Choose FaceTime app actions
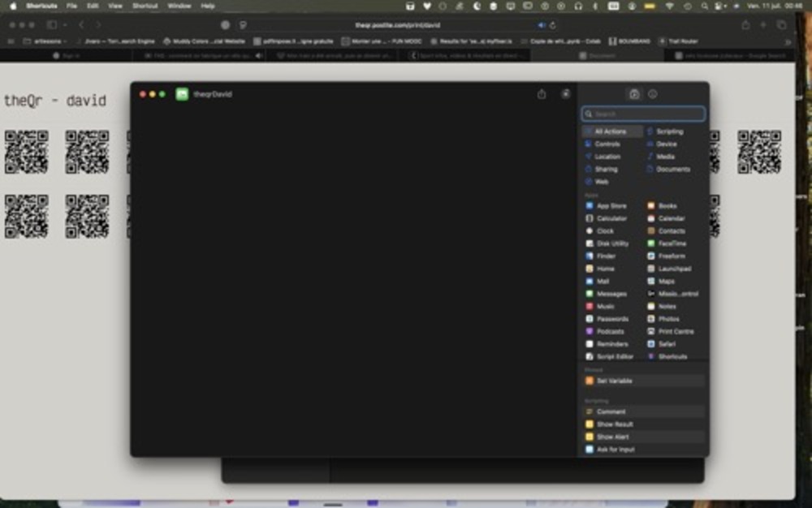The image size is (812, 508). pyautogui.click(x=672, y=243)
